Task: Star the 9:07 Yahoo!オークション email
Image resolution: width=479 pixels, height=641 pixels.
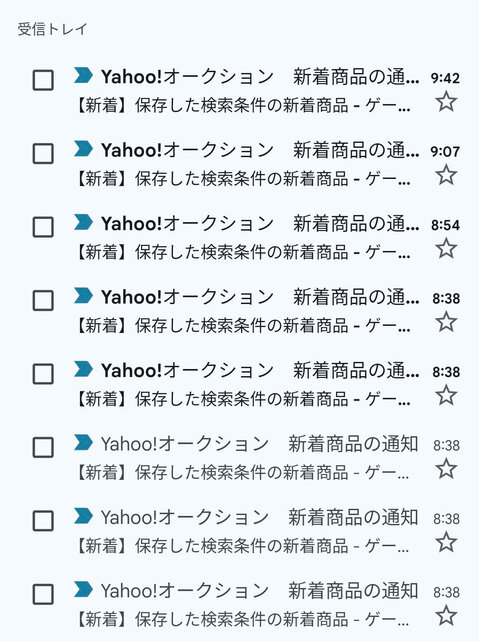Action: pos(446,175)
